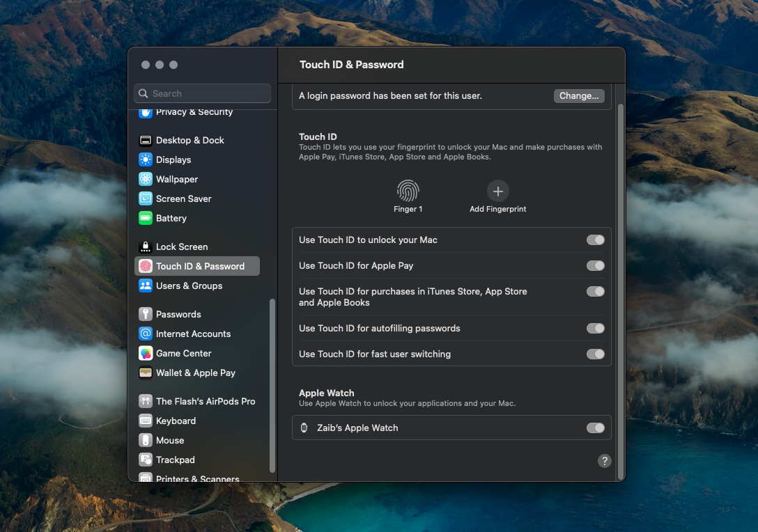This screenshot has height=532, width=758.
Task: Click the Screen Saver icon
Action: tap(146, 198)
